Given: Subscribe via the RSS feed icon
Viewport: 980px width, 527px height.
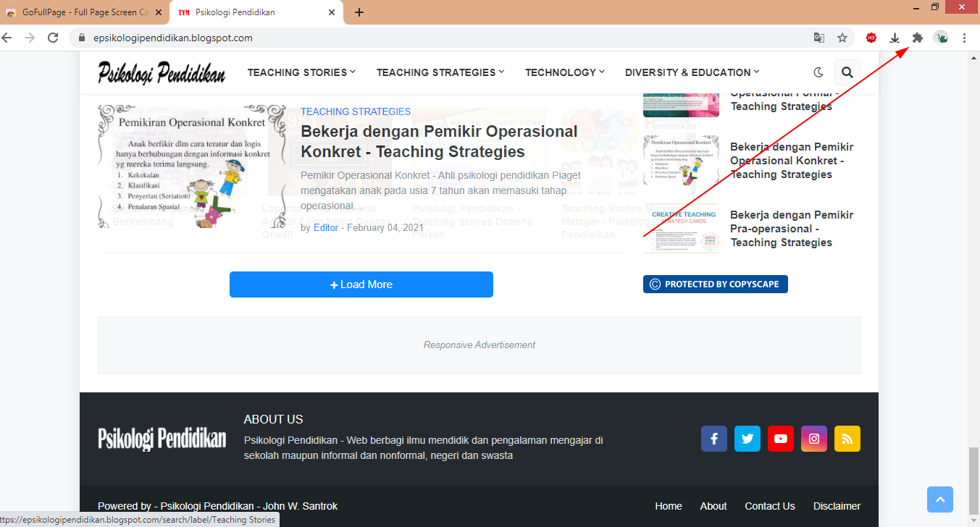Looking at the screenshot, I should [847, 438].
